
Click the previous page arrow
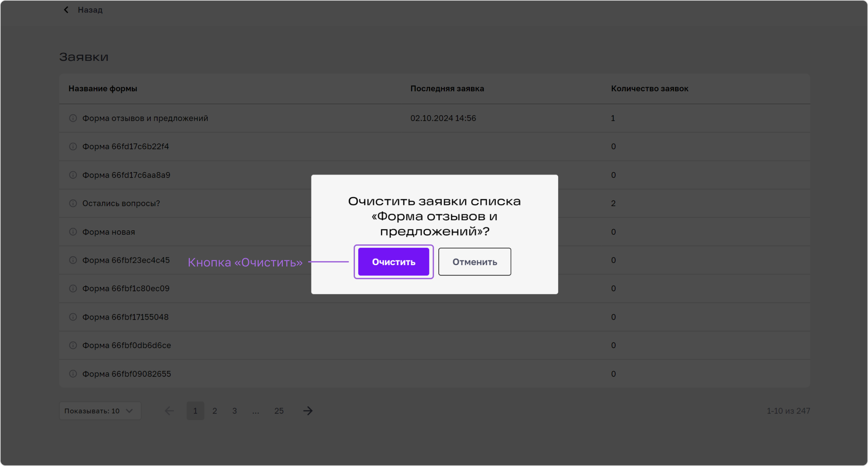[x=169, y=411]
